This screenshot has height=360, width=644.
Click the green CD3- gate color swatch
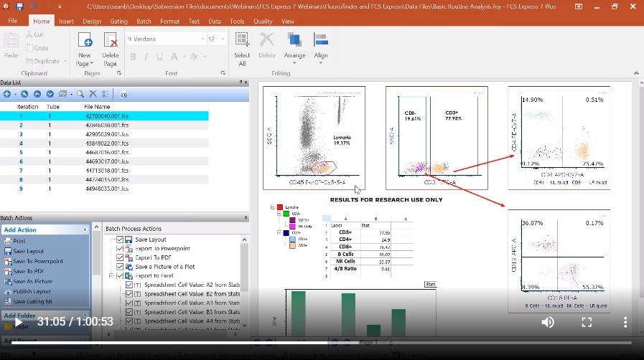[x=286, y=214]
